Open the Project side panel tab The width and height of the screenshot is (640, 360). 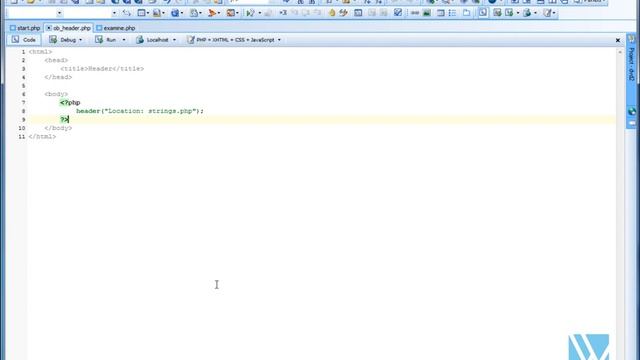pyautogui.click(x=631, y=63)
